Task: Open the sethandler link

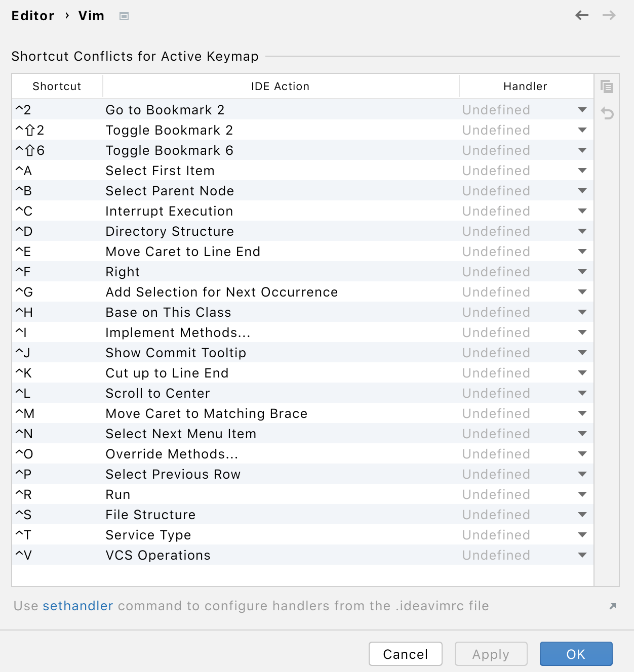Action: 77,606
